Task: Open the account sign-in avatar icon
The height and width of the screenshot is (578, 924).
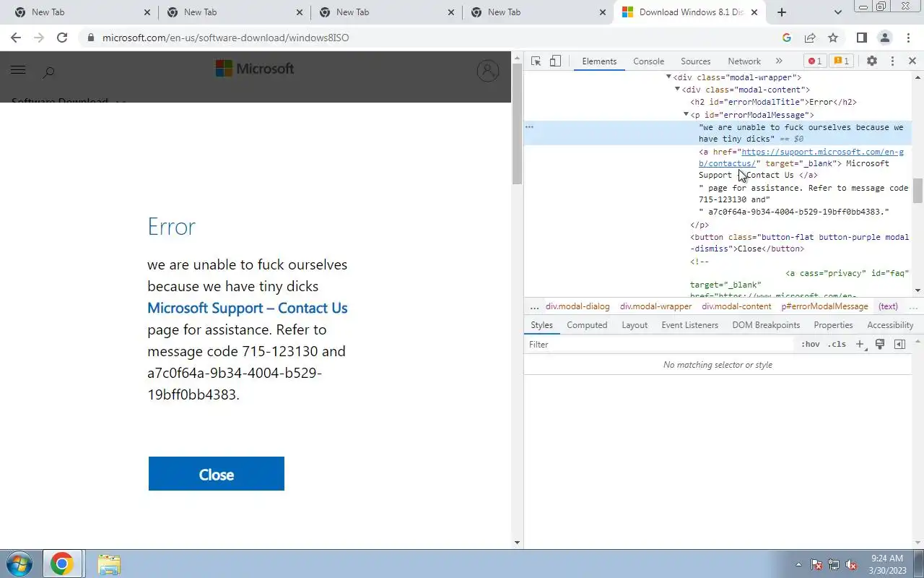Action: [x=488, y=70]
